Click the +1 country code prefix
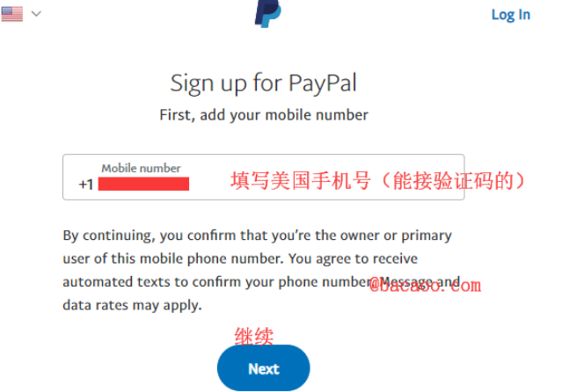The width and height of the screenshot is (584, 392). coord(86,185)
